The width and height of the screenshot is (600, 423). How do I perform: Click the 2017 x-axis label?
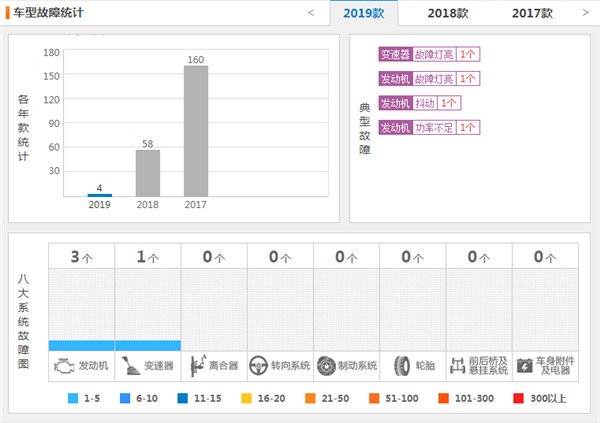tap(196, 204)
